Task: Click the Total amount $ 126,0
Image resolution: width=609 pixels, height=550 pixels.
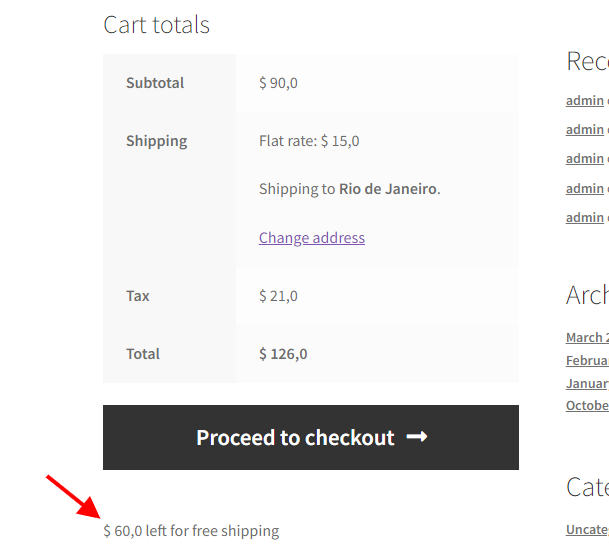Action: pos(283,354)
